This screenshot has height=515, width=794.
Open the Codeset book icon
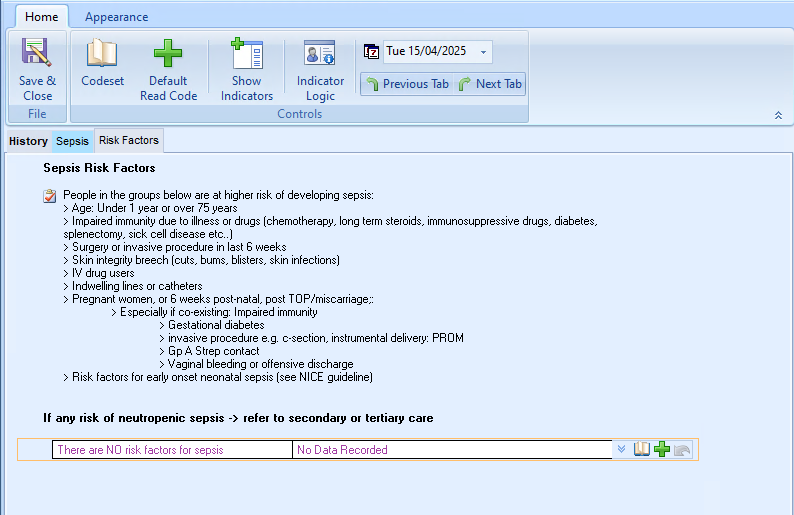click(x=102, y=53)
